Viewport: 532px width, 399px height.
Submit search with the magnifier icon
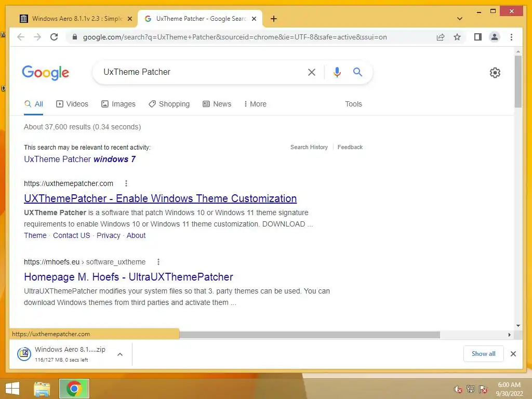(357, 72)
